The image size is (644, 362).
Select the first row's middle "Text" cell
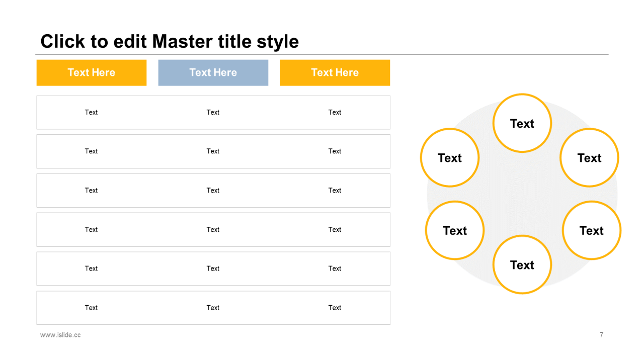[x=213, y=112]
